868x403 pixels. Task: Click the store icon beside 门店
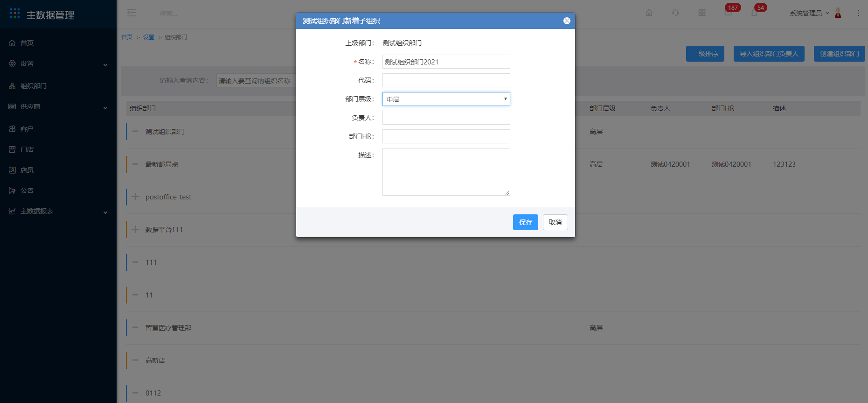[x=12, y=149]
